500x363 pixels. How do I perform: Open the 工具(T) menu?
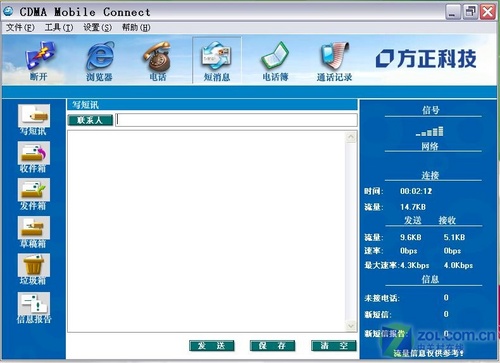(59, 27)
